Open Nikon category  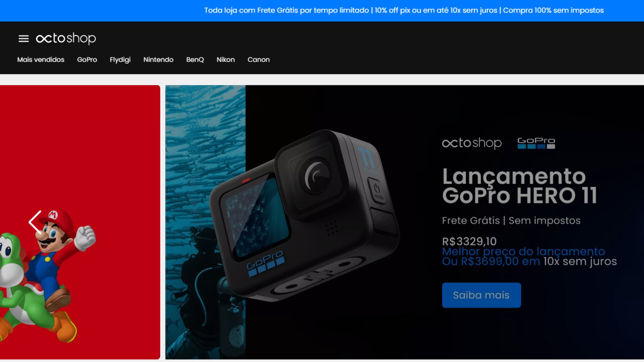(226, 60)
